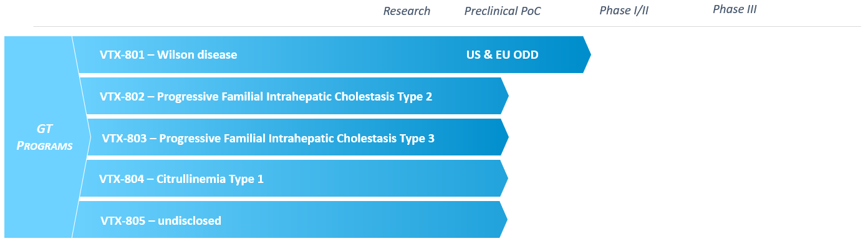Select the Phase I/II header
Image resolution: width=868 pixels, height=246 pixels.
tap(624, 11)
